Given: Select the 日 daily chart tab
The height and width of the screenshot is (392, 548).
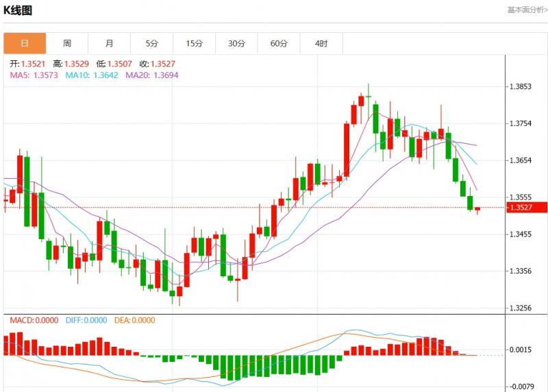Looking at the screenshot, I should coord(25,43).
